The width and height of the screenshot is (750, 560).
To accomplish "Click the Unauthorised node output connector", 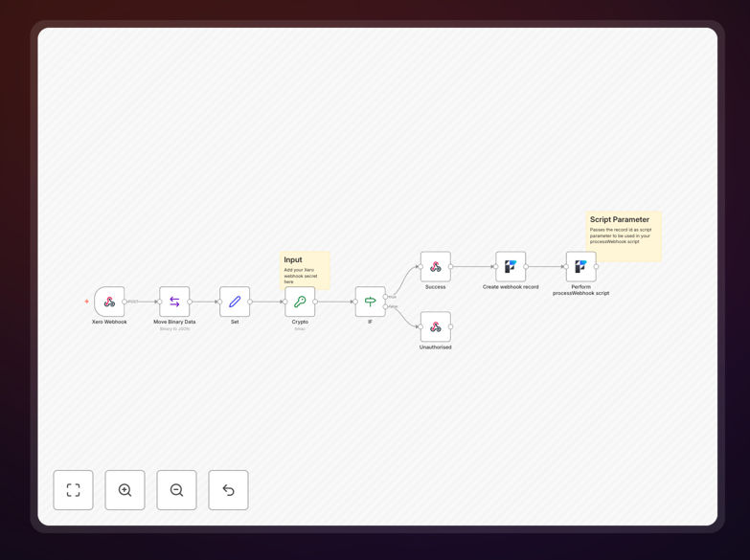I will pos(450,327).
